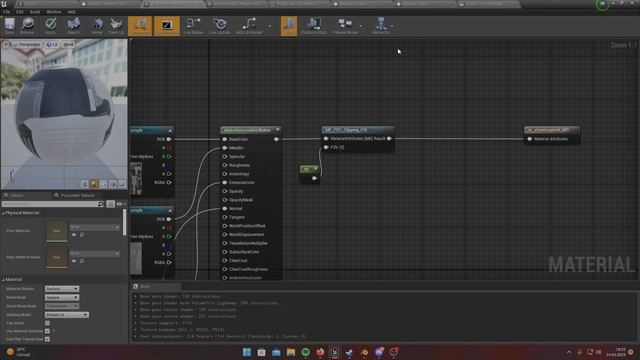Toggle checkbox below Use Material Attributes

47,339
